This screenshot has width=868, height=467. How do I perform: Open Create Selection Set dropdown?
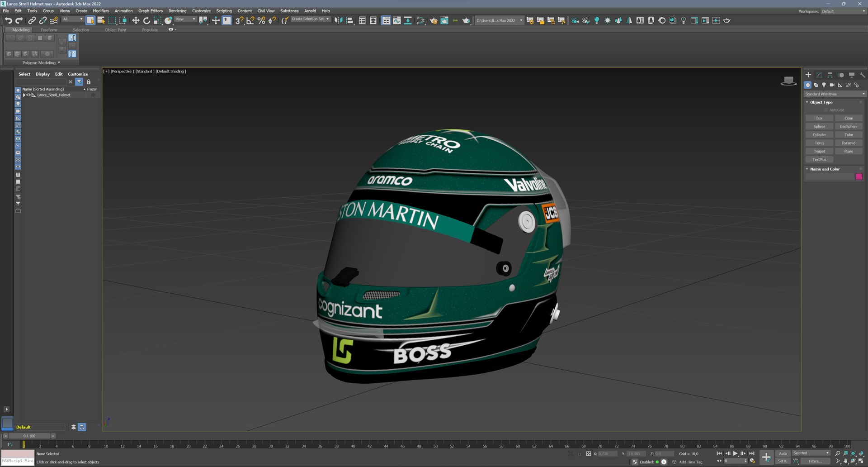click(310, 19)
